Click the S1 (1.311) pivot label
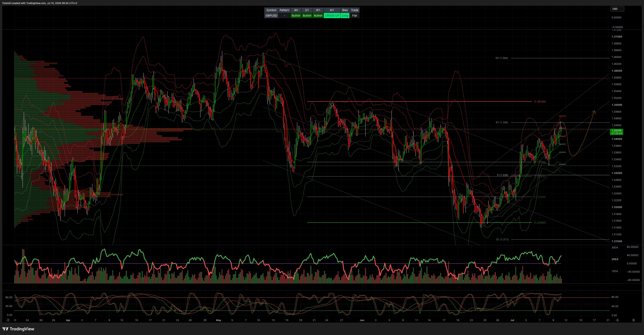This screenshot has width=644, height=335. [502, 239]
